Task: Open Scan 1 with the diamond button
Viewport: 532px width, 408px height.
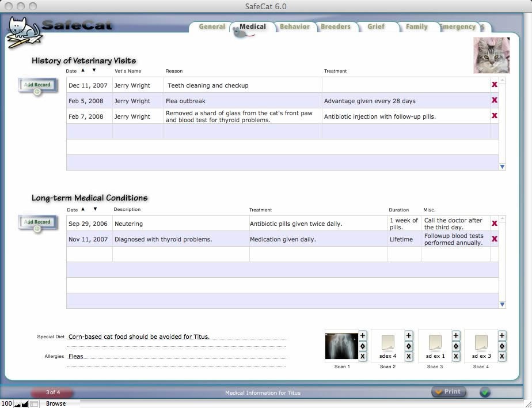Action: [362, 346]
